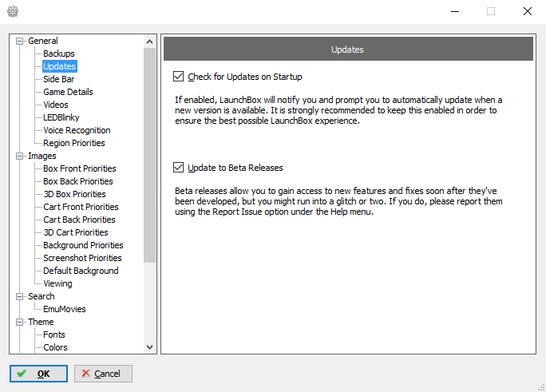Open Box Front Priorities page
Image resolution: width=546 pixels, height=392 pixels.
pos(79,168)
